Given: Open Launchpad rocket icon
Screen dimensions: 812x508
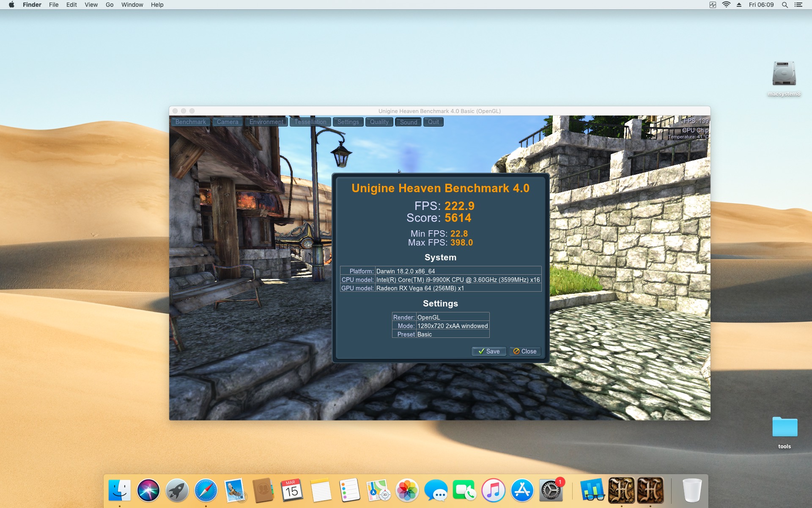Looking at the screenshot, I should [x=177, y=490].
